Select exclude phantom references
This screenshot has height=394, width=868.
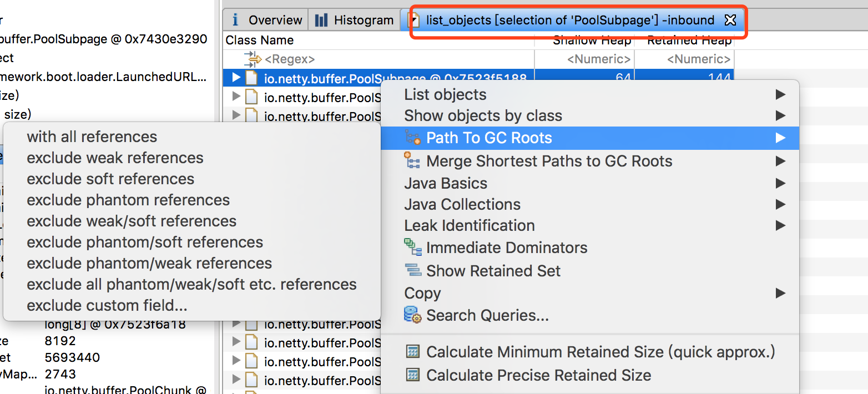coord(192,200)
